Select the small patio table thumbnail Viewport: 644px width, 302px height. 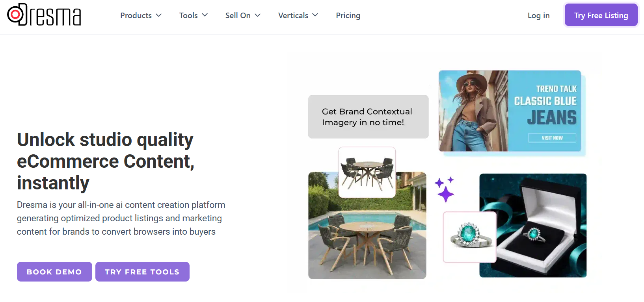(367, 172)
